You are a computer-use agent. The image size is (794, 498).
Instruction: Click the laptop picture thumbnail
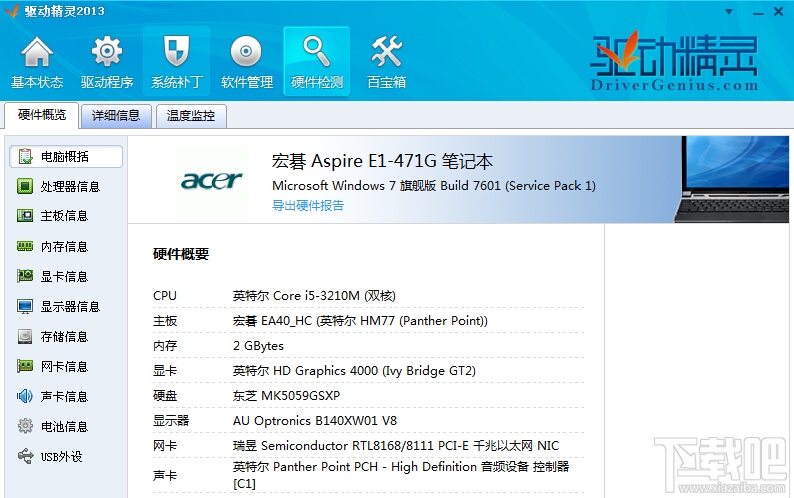pyautogui.click(x=732, y=179)
